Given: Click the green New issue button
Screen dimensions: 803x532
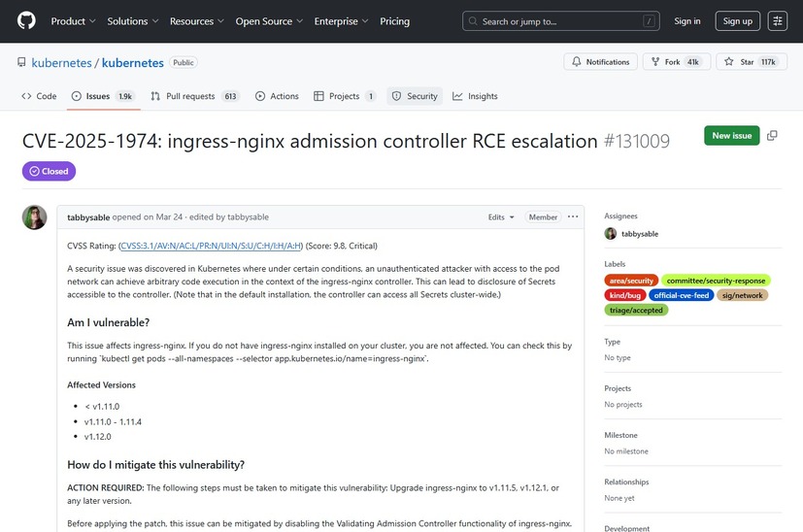Looking at the screenshot, I should click(732, 136).
